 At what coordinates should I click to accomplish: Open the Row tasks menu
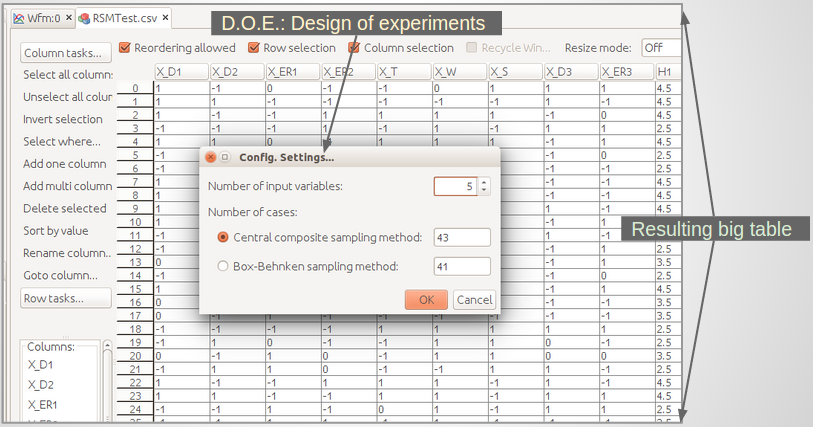(54, 298)
